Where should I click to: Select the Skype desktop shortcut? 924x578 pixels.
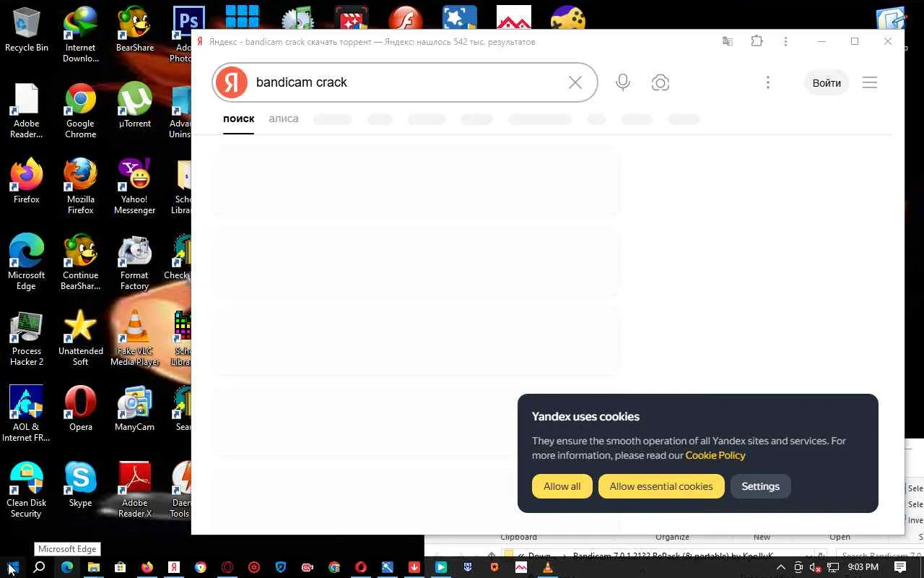coord(81,486)
